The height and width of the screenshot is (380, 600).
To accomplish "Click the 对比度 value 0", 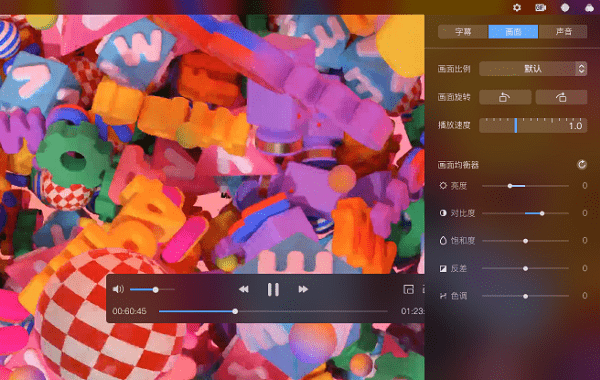I will tap(585, 213).
